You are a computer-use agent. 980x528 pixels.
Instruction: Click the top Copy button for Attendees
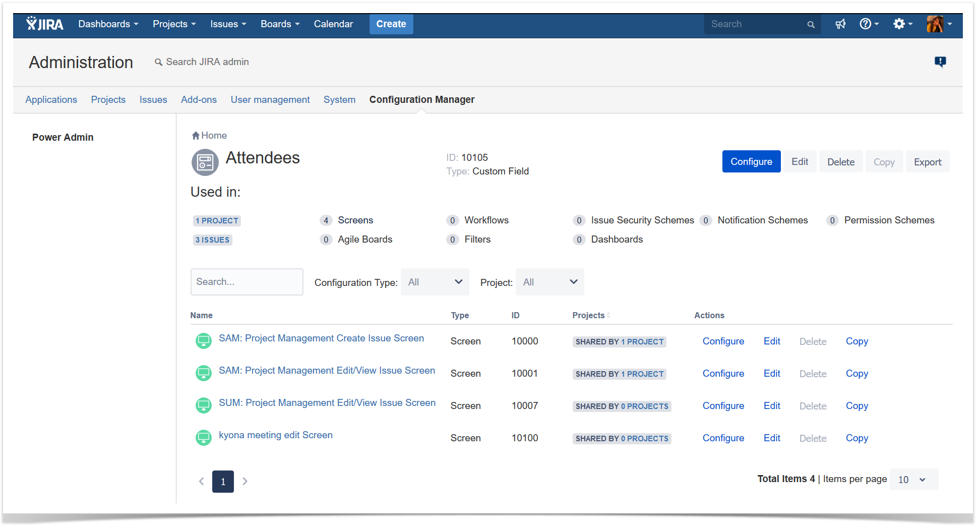(884, 161)
